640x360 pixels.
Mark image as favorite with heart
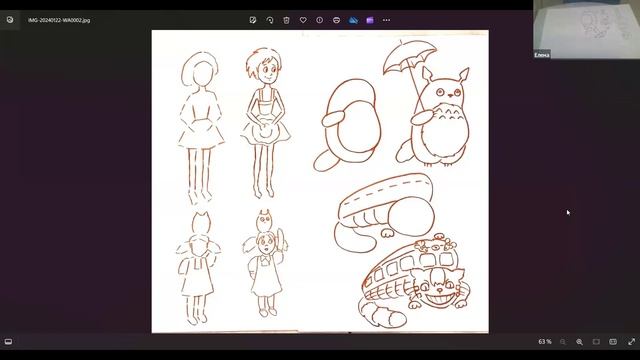pos(303,20)
